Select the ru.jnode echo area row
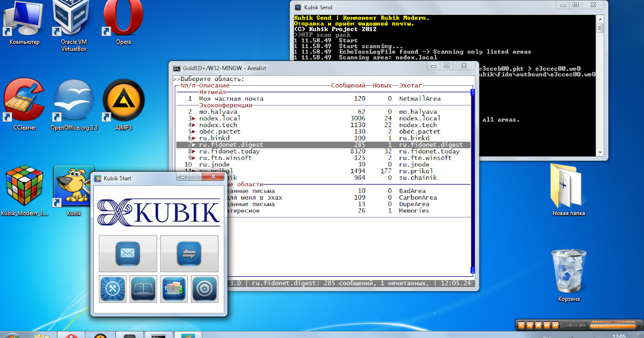Viewport: 644px width, 338px height. tap(323, 165)
